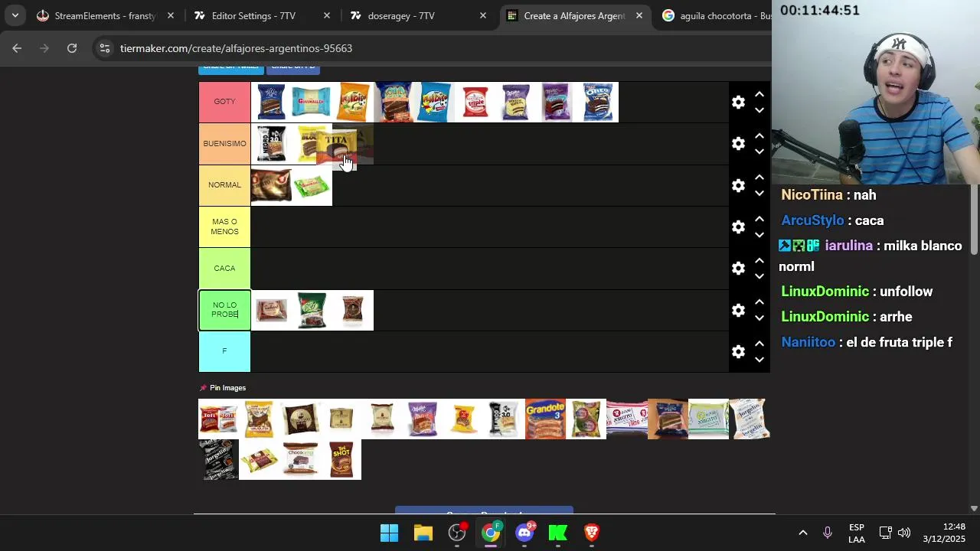Open settings gear for the MAS O MENOS row
Screen dimensions: 980x551
[x=738, y=227]
